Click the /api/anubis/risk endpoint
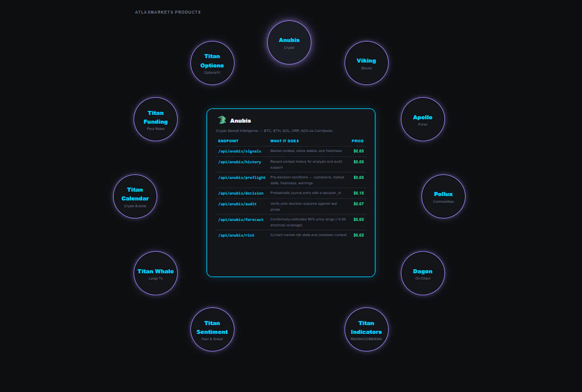 (x=236, y=235)
